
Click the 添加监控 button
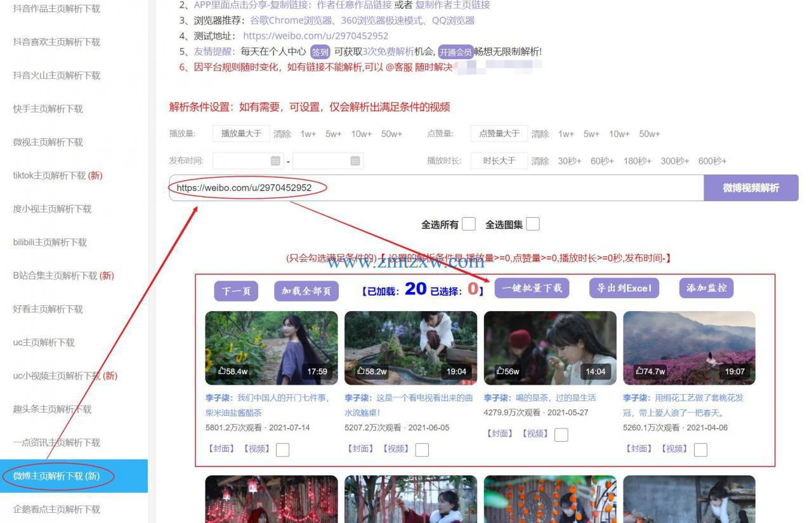pyautogui.click(x=707, y=288)
